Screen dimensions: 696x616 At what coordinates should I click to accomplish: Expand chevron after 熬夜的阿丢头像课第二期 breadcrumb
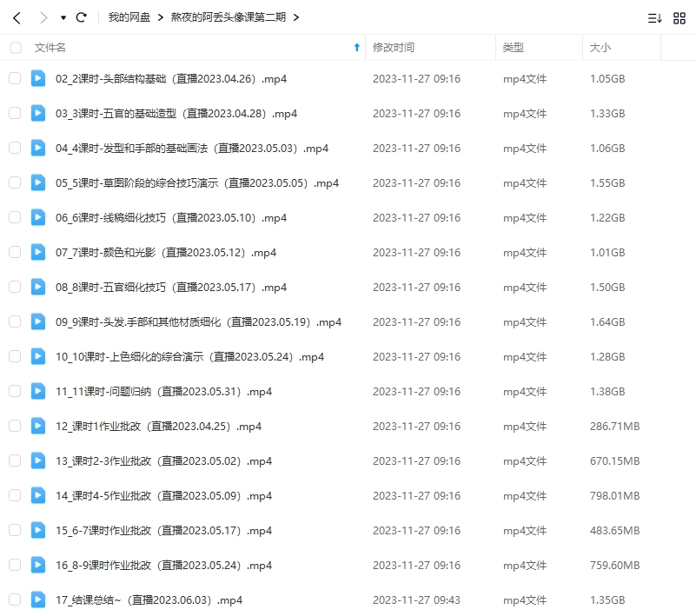click(x=296, y=17)
